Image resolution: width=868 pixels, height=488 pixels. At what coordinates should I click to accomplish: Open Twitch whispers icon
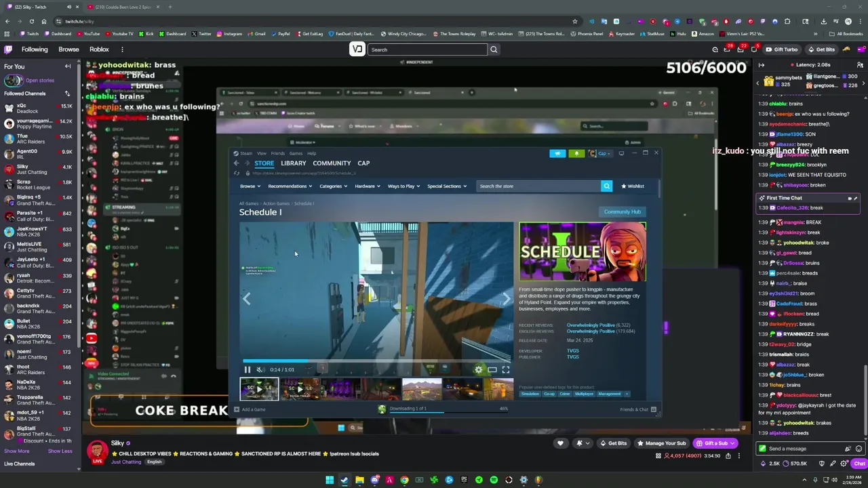tap(754, 49)
